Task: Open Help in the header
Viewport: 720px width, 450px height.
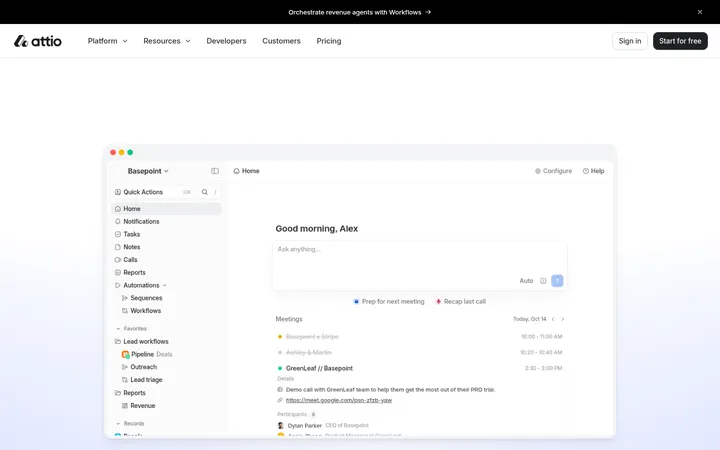Action: click(x=593, y=171)
